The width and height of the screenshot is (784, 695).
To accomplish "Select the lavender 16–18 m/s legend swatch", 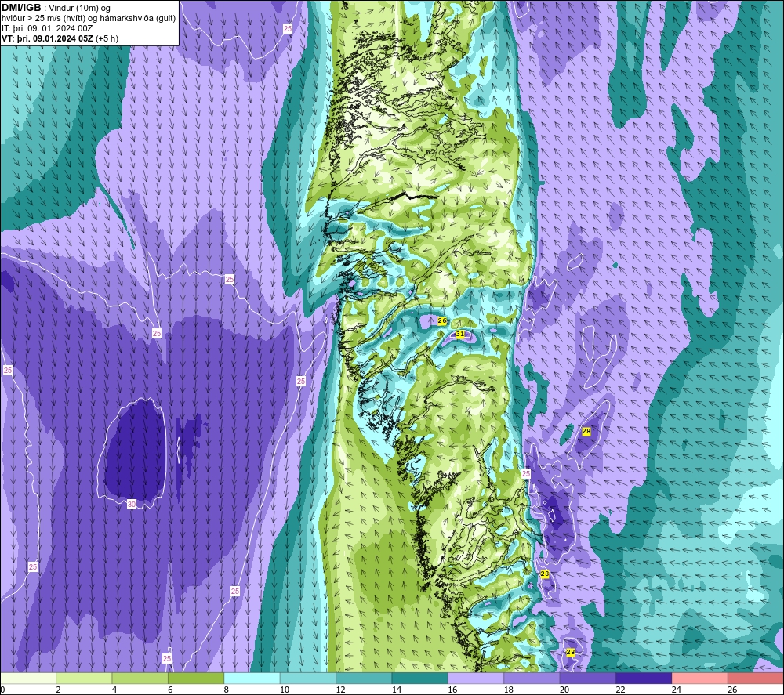I will click(x=476, y=678).
